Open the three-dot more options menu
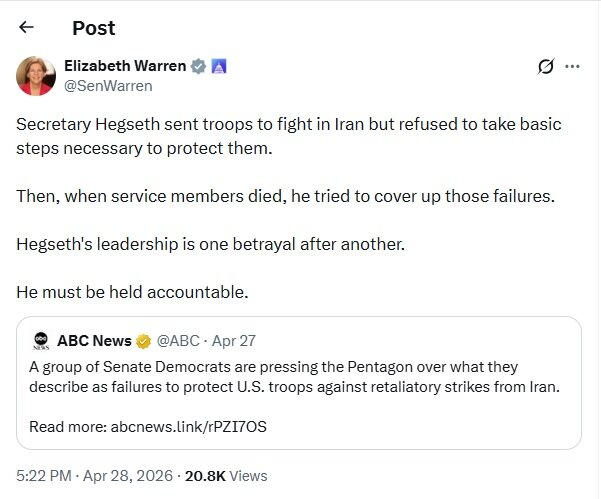601x499 pixels. click(x=573, y=67)
